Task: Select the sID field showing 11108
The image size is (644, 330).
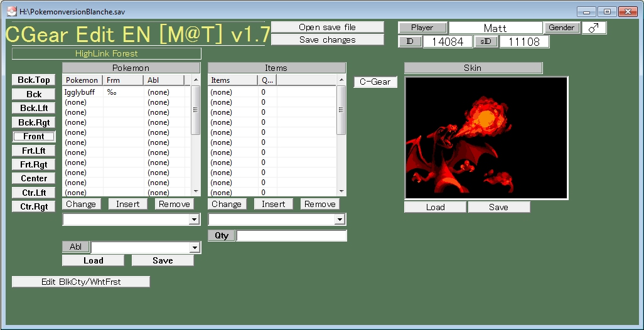Action: click(525, 41)
